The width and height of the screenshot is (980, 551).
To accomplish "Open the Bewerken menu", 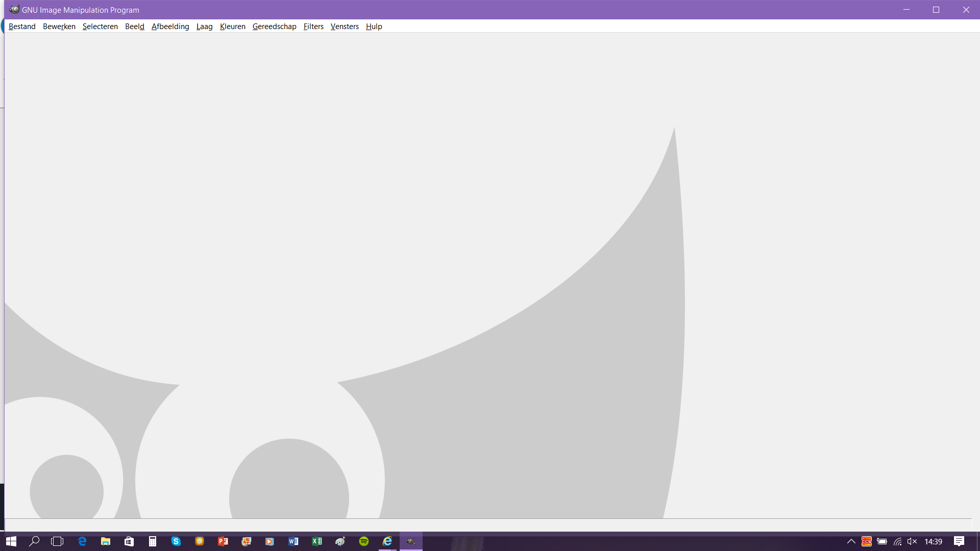I will click(59, 27).
